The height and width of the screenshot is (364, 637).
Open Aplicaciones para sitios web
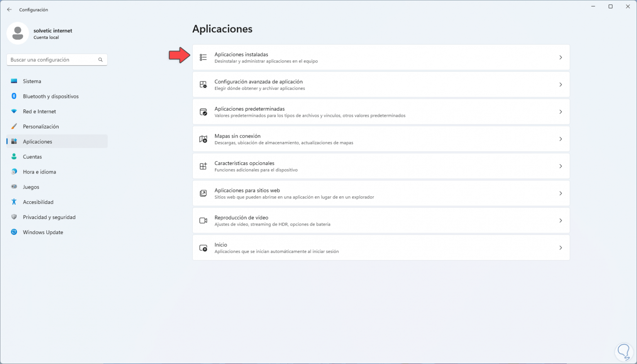(x=247, y=193)
